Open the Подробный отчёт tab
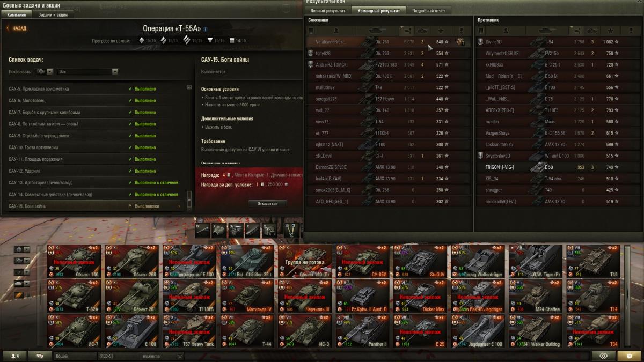644x362 pixels. [x=428, y=11]
